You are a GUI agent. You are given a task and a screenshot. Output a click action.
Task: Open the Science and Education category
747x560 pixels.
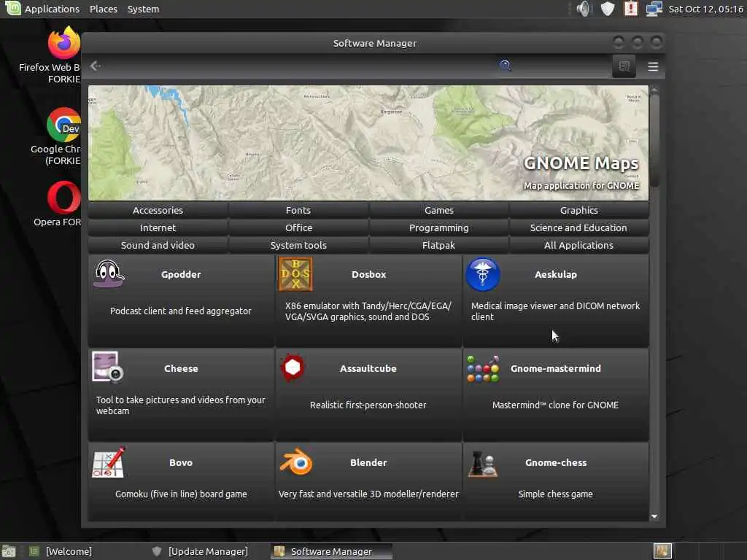[x=578, y=227]
